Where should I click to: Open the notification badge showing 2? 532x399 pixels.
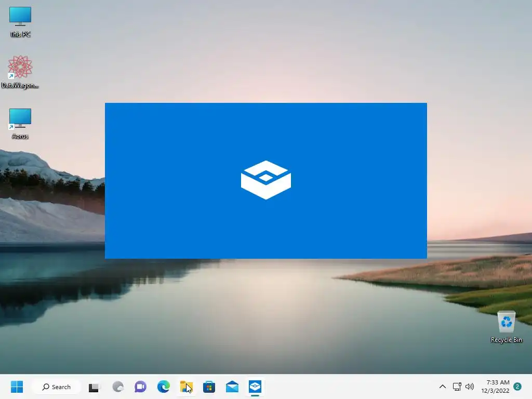517,387
